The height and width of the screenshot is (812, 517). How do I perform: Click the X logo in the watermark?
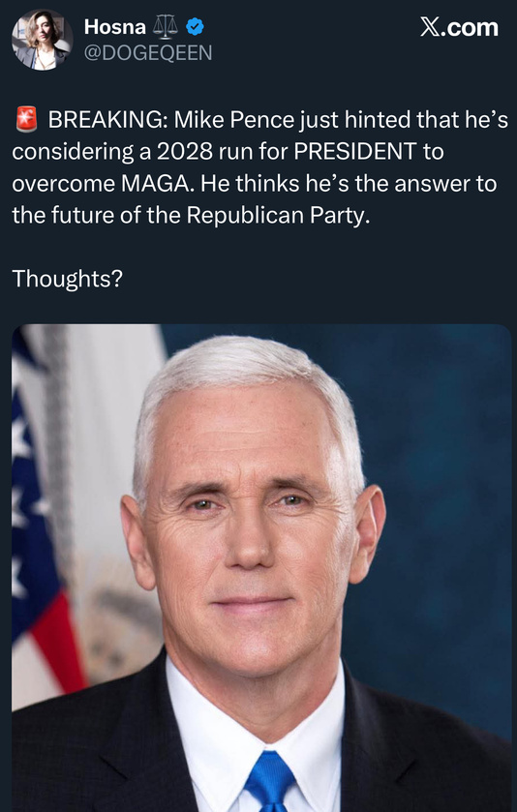click(x=430, y=27)
